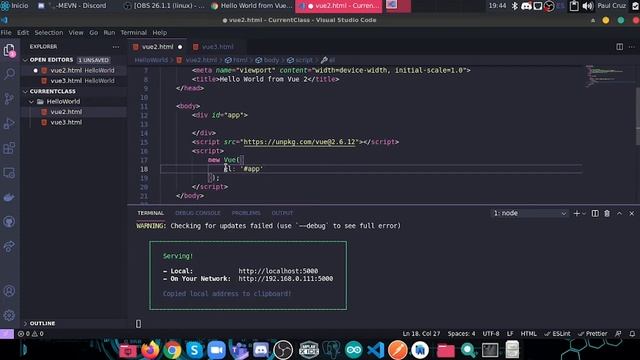Create a new terminal with plus icon
This screenshot has height=360, width=640.
(x=576, y=213)
